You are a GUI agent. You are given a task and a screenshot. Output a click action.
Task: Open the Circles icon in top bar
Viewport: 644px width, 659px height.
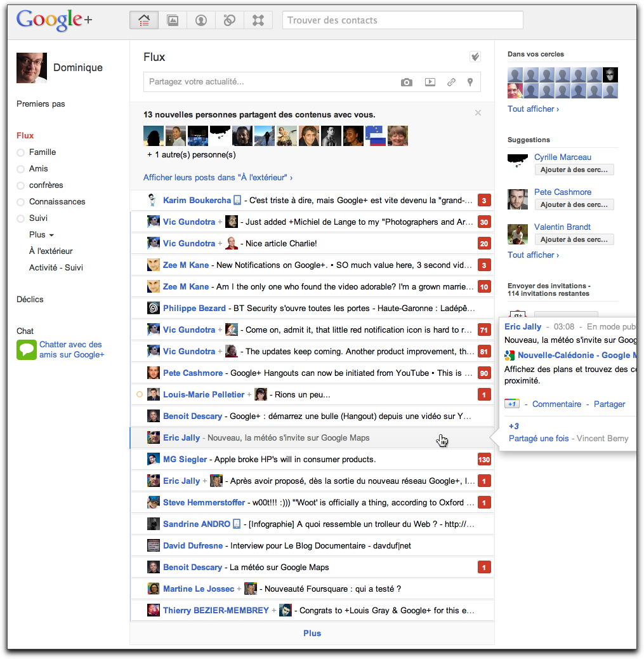click(230, 20)
